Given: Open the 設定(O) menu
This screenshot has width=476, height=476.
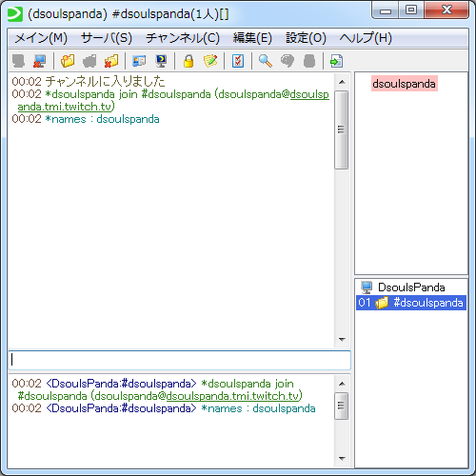Looking at the screenshot, I should click(x=306, y=38).
